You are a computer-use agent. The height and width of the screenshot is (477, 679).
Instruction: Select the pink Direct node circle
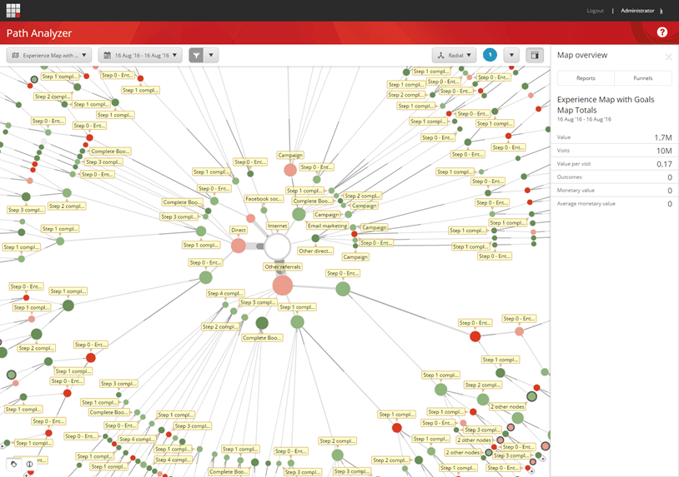(x=238, y=245)
